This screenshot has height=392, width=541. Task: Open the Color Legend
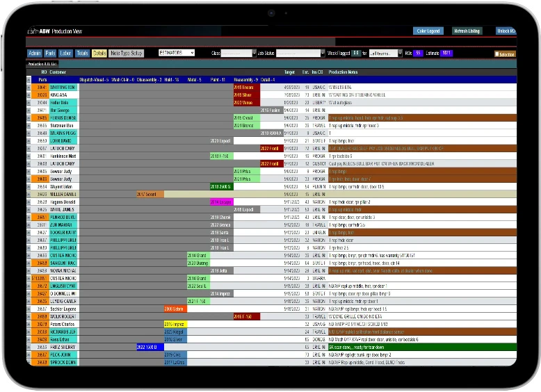click(x=428, y=31)
